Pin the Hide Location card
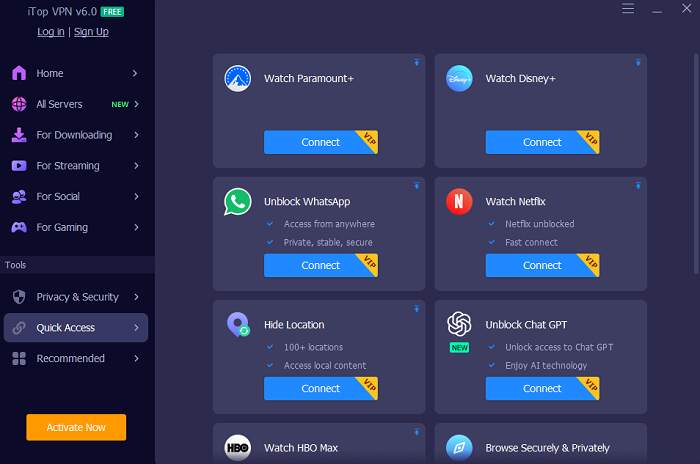This screenshot has width=700, height=464. click(417, 309)
